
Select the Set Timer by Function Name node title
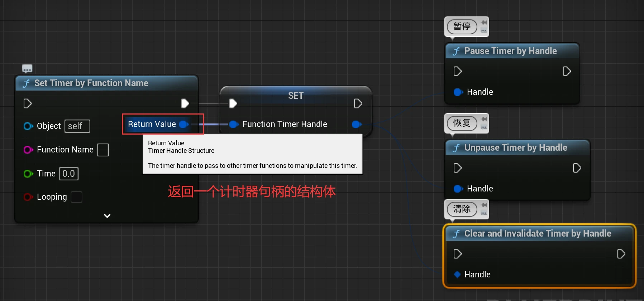(91, 83)
